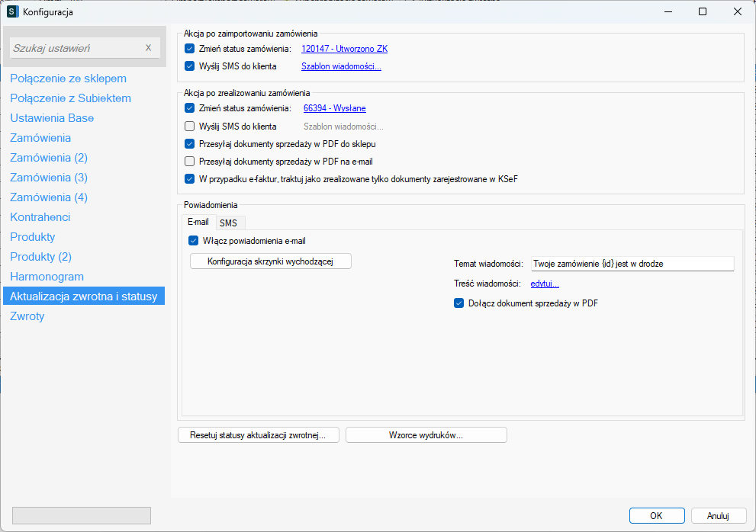Clear the settings search with X

pos(148,48)
